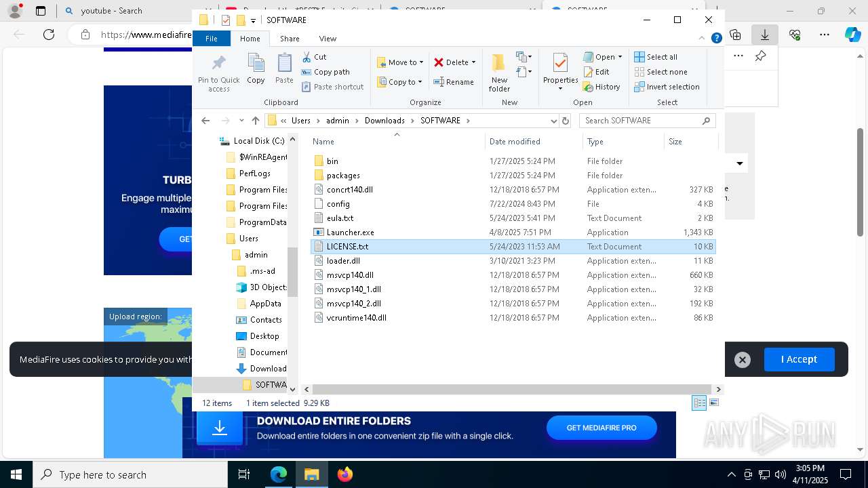The width and height of the screenshot is (868, 488).
Task: Click the Windows taskbar search box
Action: [x=130, y=474]
